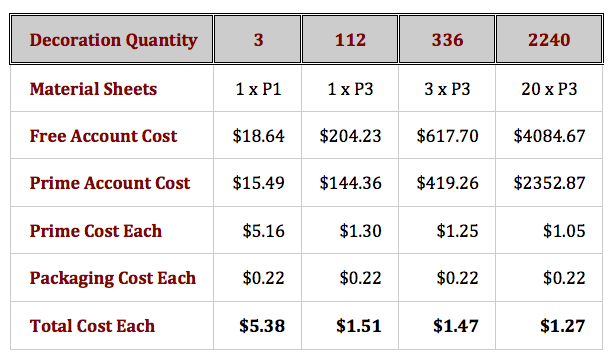
Task: Select the Material Sheets row label
Action: tap(93, 89)
